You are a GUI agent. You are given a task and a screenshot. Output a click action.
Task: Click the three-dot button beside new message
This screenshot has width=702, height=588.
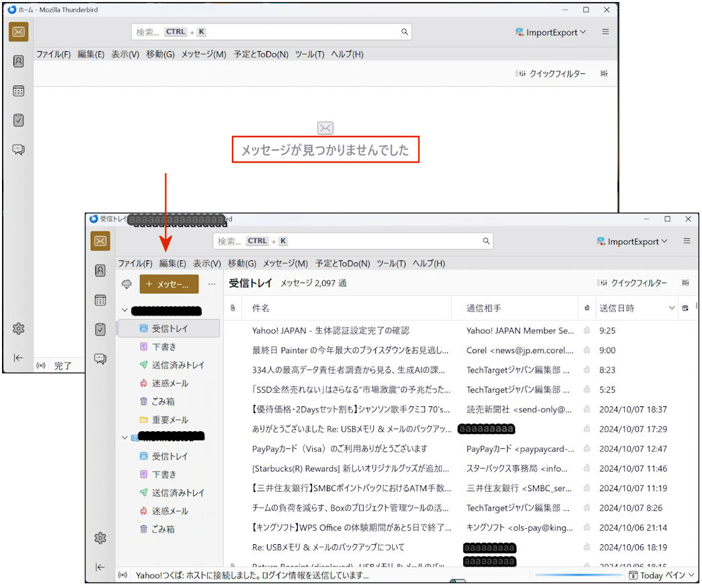[212, 285]
